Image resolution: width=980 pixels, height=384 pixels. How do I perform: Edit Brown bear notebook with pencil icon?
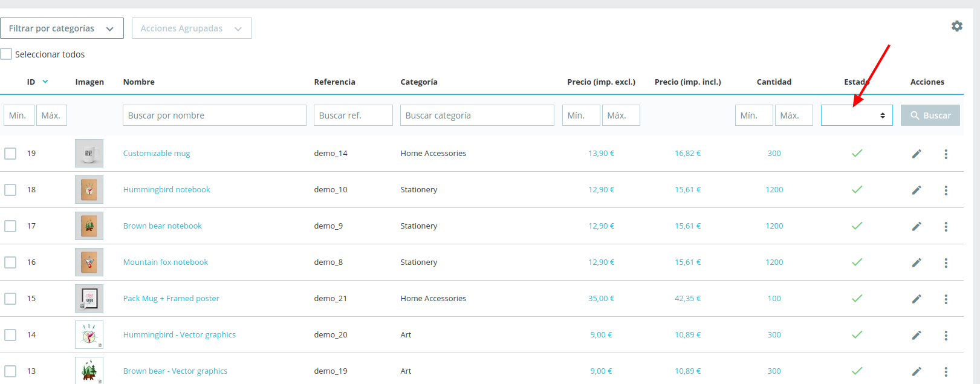point(917,226)
